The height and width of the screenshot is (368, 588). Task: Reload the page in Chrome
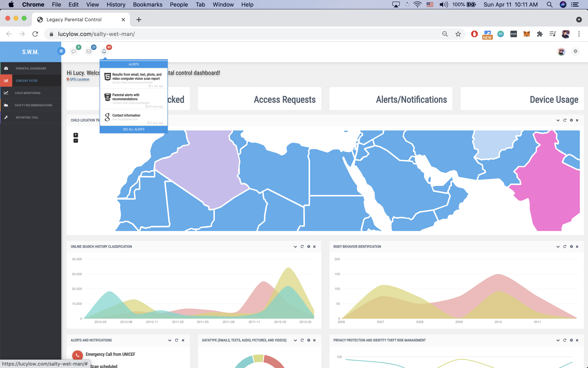click(x=35, y=34)
